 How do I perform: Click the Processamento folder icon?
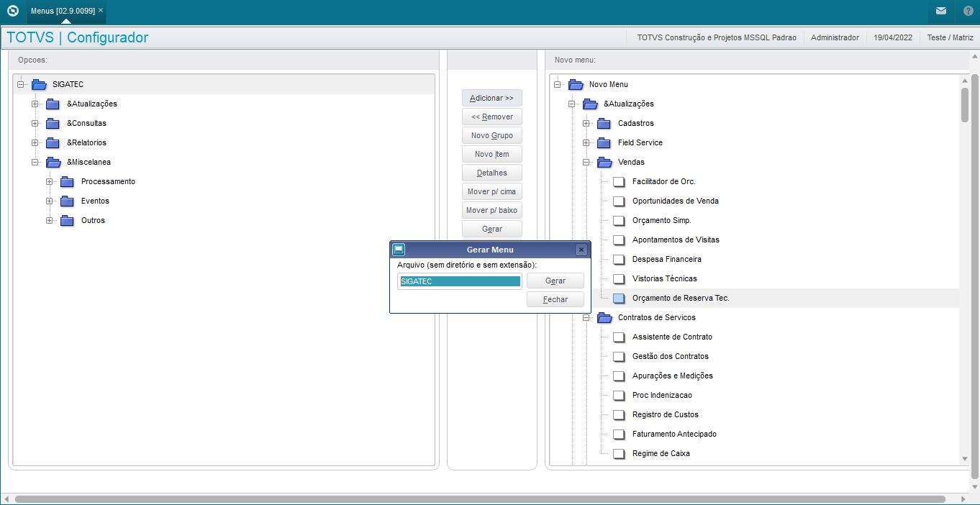pos(67,181)
